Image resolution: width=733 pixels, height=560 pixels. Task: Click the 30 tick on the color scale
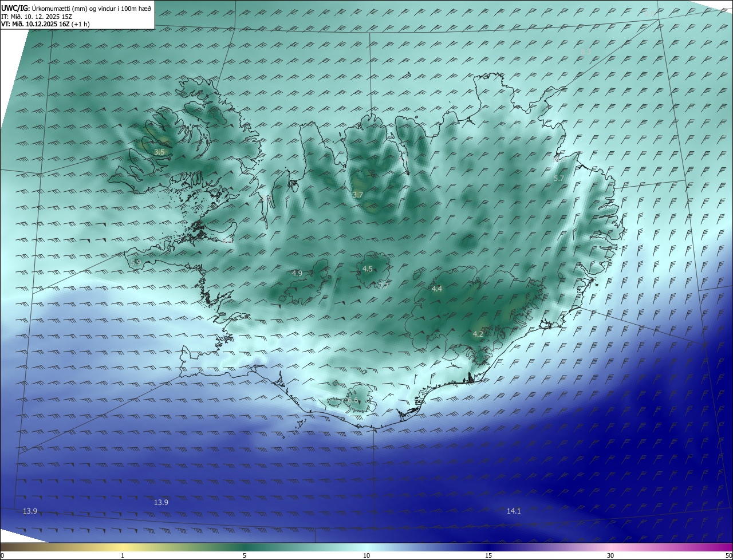(x=610, y=555)
